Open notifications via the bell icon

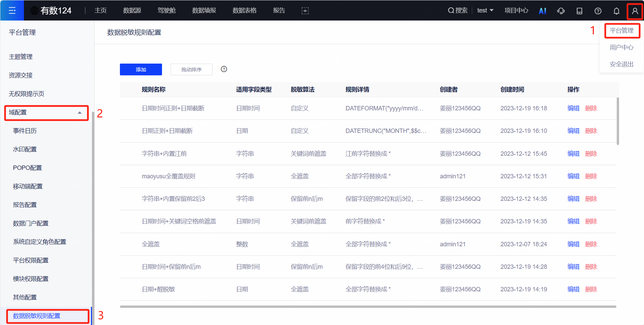coord(616,10)
